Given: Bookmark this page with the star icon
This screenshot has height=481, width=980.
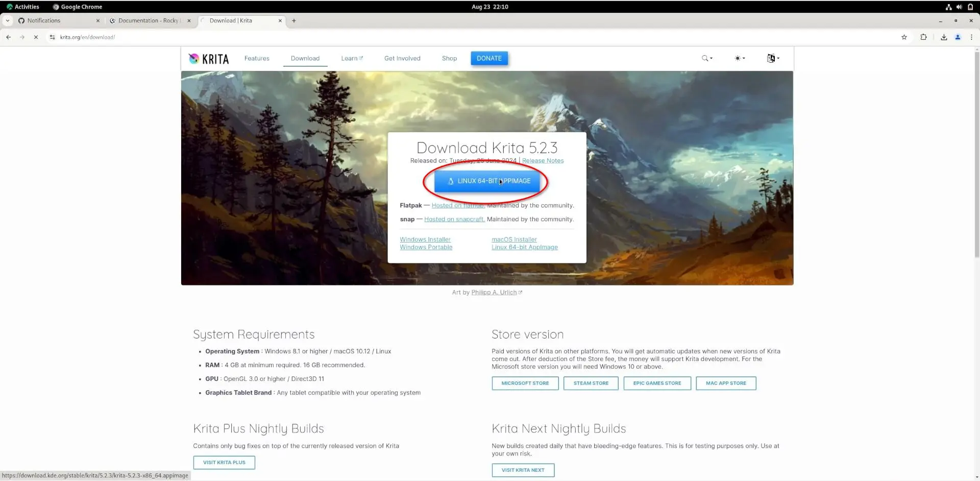Looking at the screenshot, I should click(904, 37).
